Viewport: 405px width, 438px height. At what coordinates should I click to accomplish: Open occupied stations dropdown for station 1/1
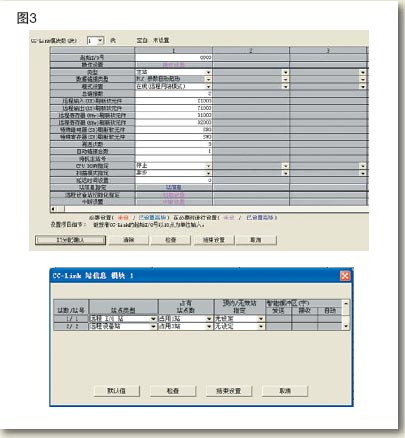click(209, 319)
